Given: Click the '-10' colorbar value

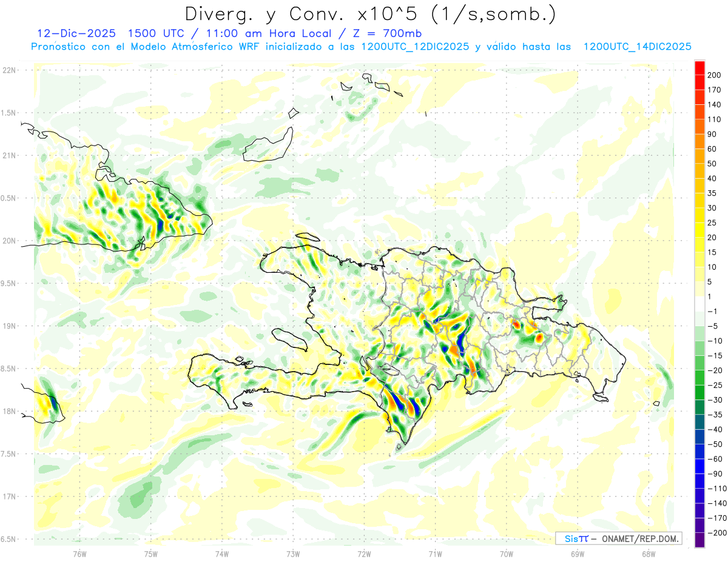Looking at the screenshot, I should tap(715, 341).
